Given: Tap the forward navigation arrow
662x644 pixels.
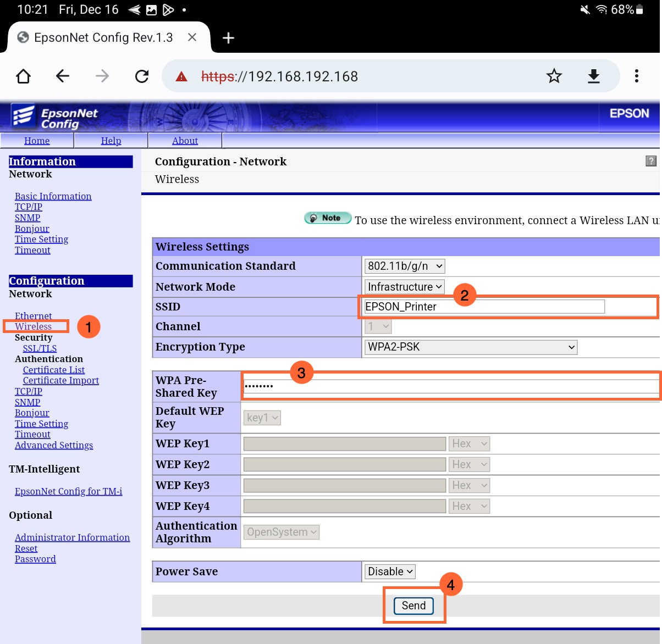Looking at the screenshot, I should 102,76.
